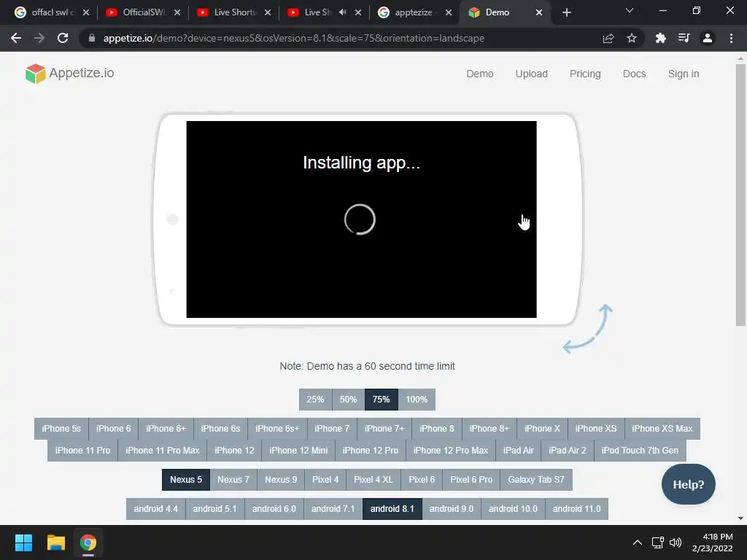
Task: Select the 75% scale option
Action: (x=381, y=400)
